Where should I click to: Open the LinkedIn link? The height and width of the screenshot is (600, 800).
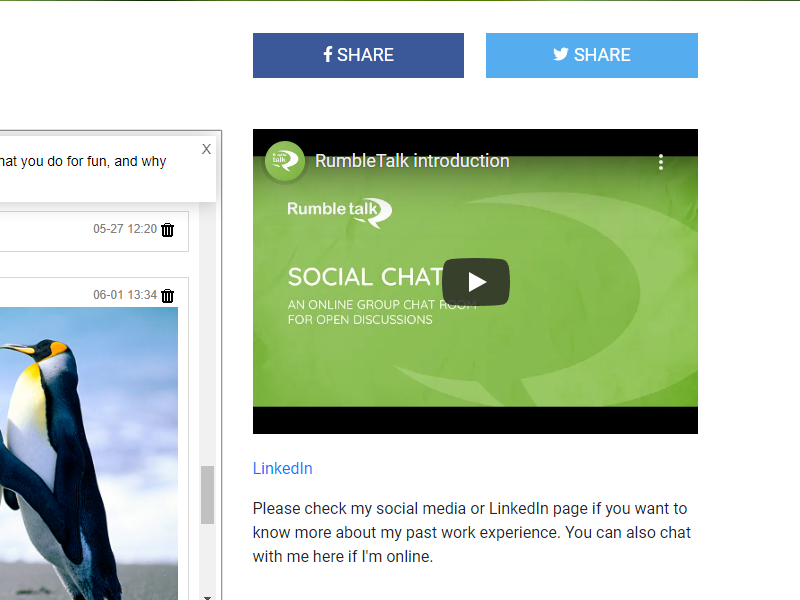point(282,468)
